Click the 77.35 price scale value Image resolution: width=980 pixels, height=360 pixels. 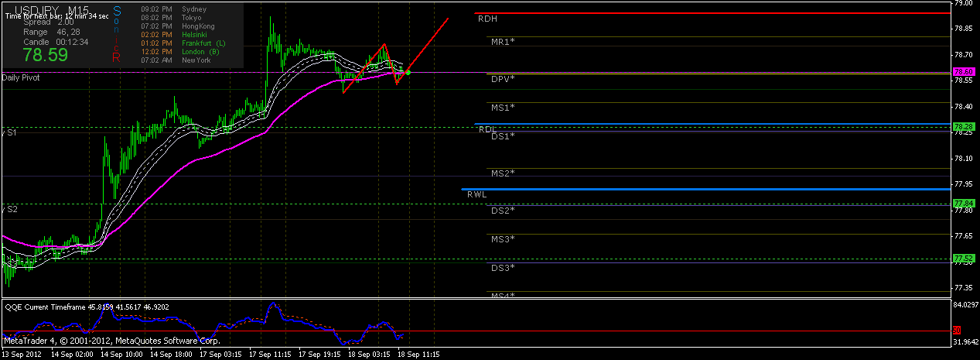tap(964, 287)
